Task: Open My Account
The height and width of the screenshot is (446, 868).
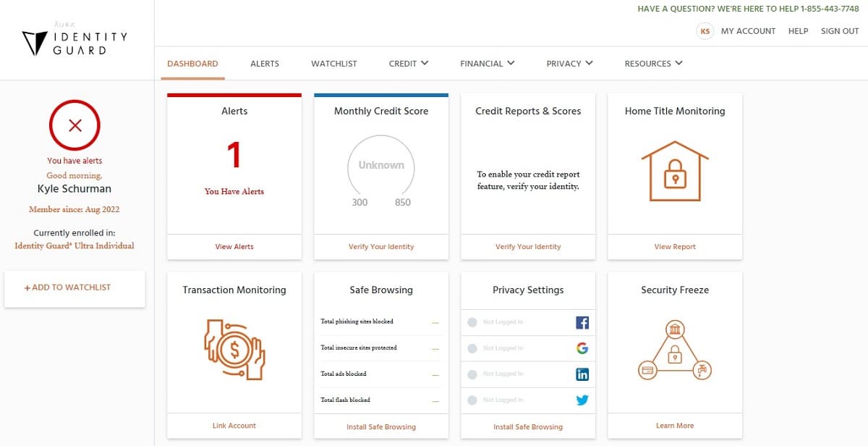Action: [x=748, y=31]
